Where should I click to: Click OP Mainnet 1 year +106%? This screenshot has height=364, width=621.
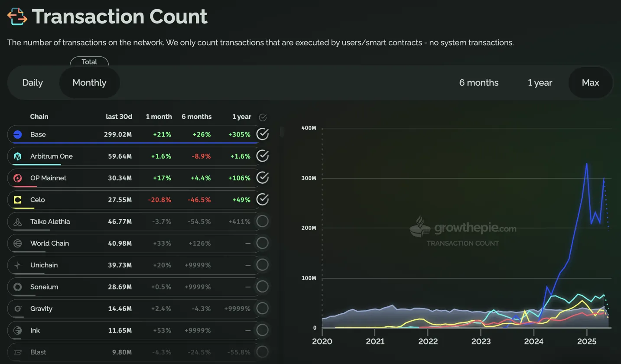tap(240, 178)
